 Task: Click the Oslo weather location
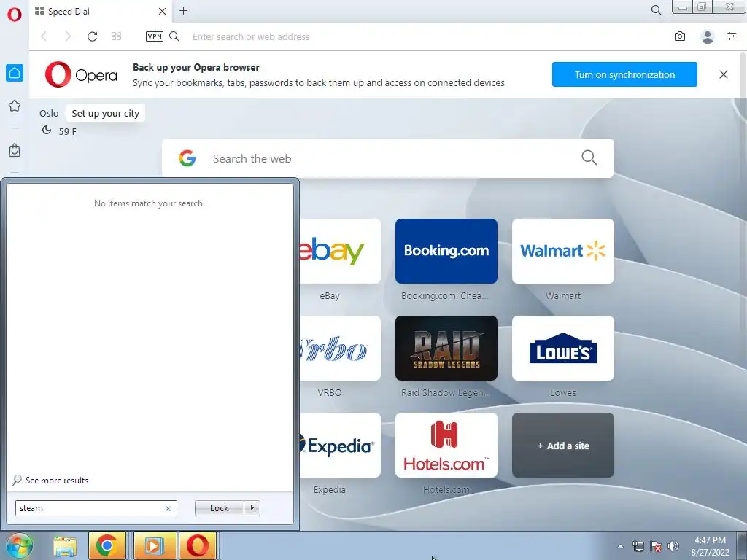tap(49, 113)
